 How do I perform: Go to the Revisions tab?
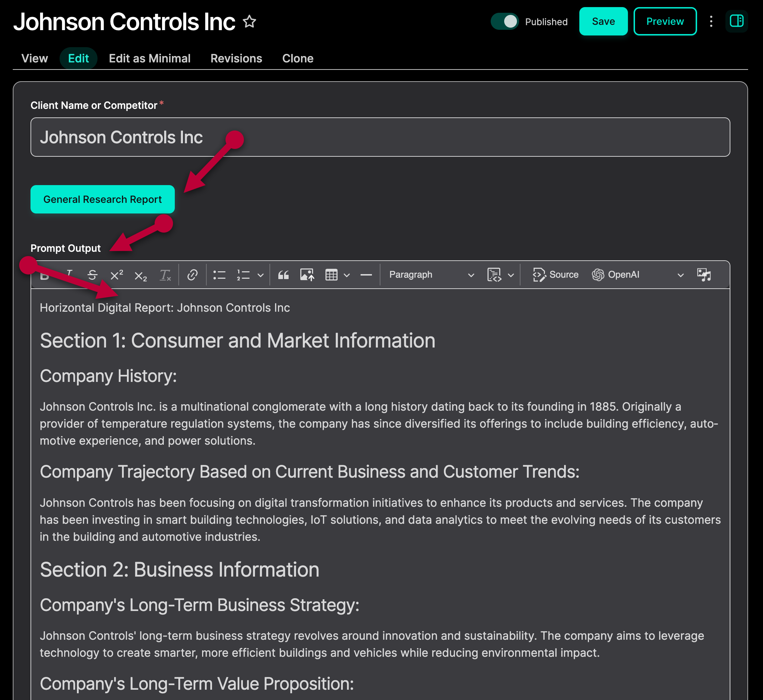(236, 58)
